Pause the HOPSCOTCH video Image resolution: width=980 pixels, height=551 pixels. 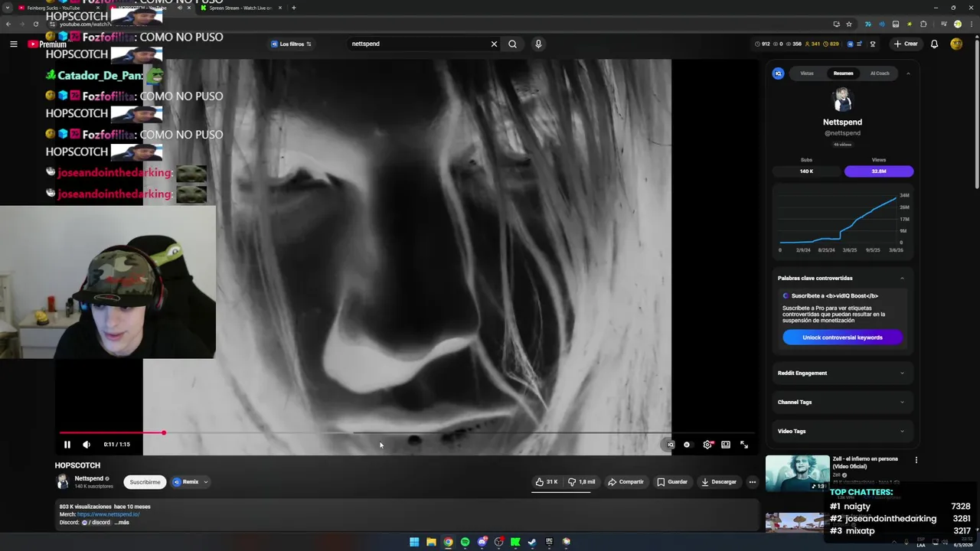(x=67, y=445)
